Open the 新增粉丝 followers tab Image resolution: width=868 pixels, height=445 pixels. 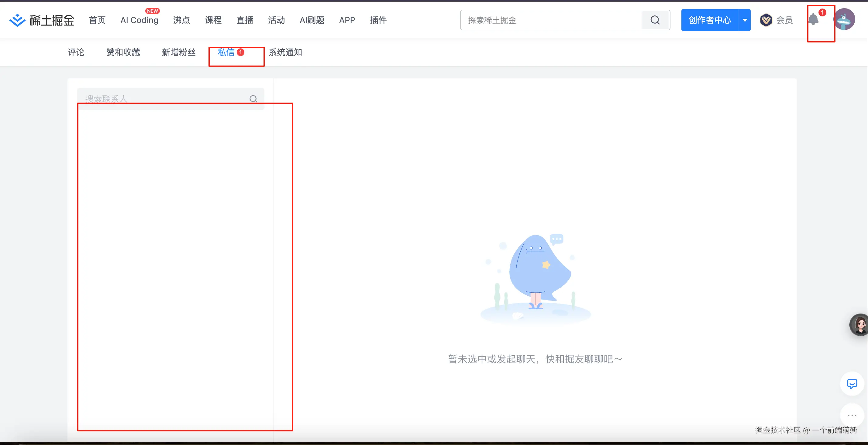[179, 53]
